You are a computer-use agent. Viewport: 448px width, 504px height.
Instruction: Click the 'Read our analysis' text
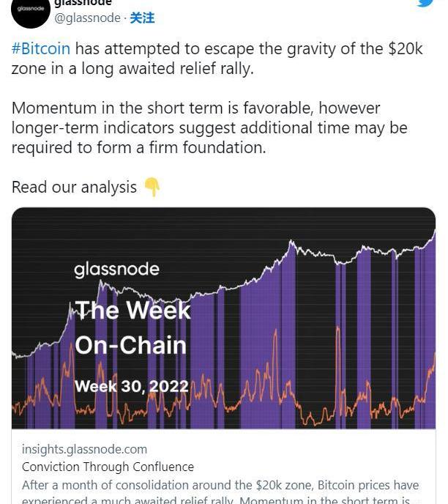74,187
